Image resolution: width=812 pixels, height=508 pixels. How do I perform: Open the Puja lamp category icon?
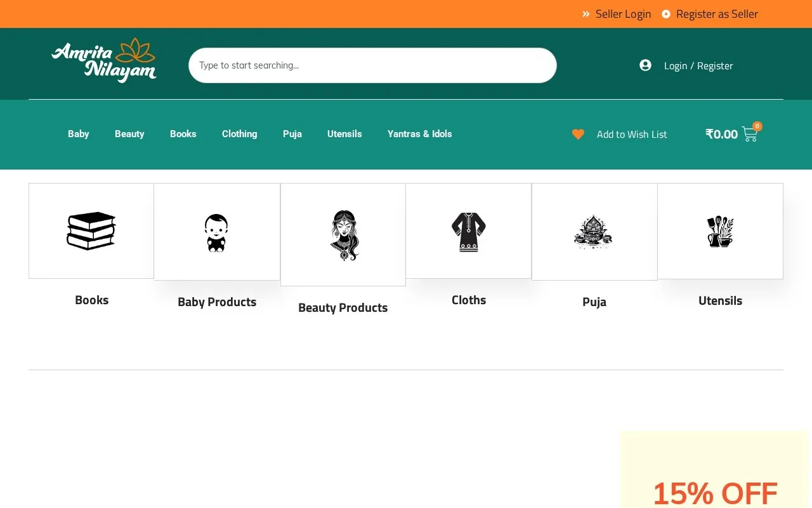coord(593,232)
